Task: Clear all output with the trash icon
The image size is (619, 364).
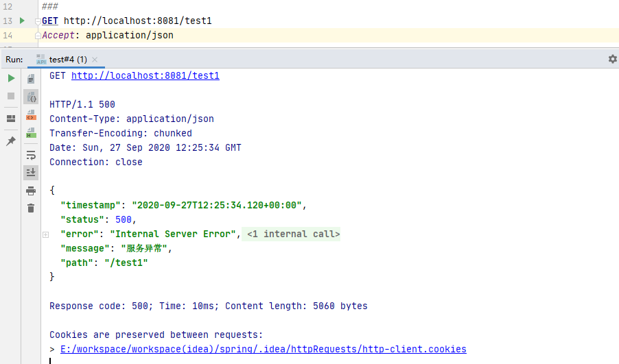Action: click(x=31, y=208)
